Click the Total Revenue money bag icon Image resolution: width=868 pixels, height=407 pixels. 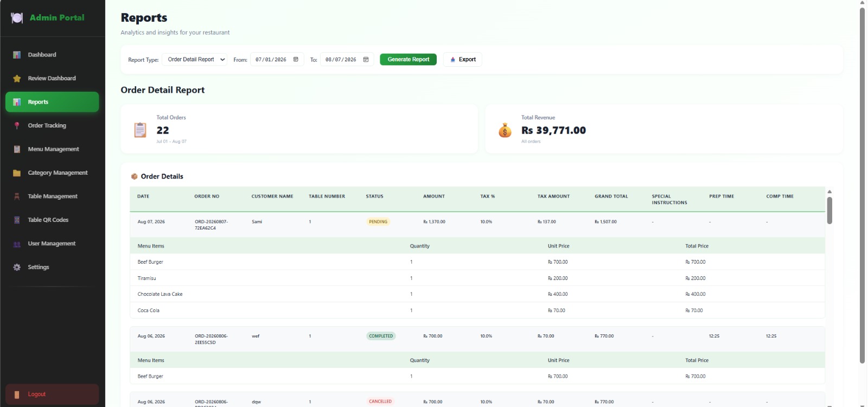pos(505,130)
